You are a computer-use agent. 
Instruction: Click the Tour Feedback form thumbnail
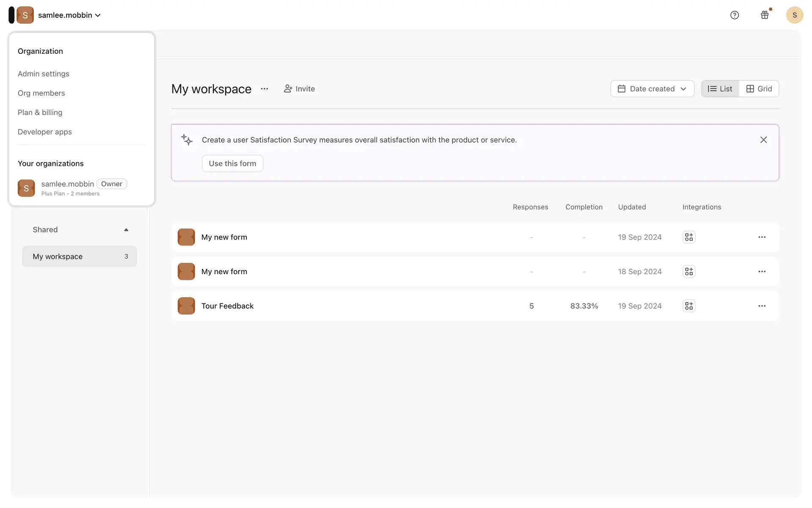[186, 306]
